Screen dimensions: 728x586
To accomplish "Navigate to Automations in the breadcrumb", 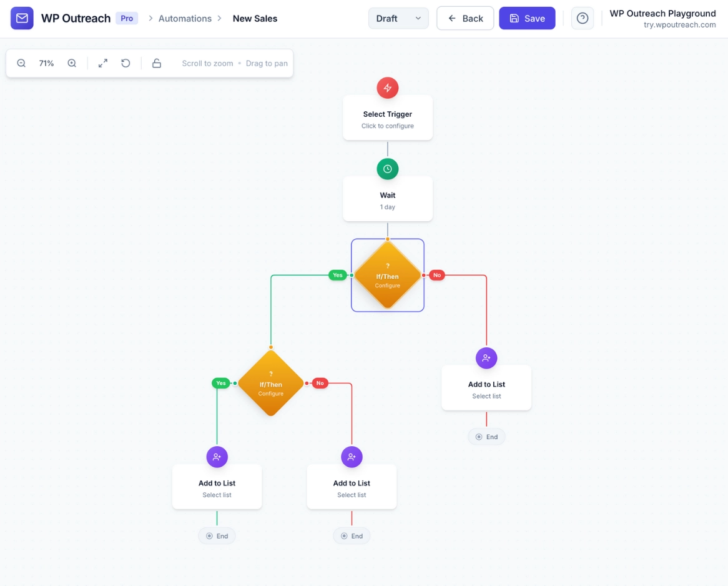I will [x=185, y=18].
